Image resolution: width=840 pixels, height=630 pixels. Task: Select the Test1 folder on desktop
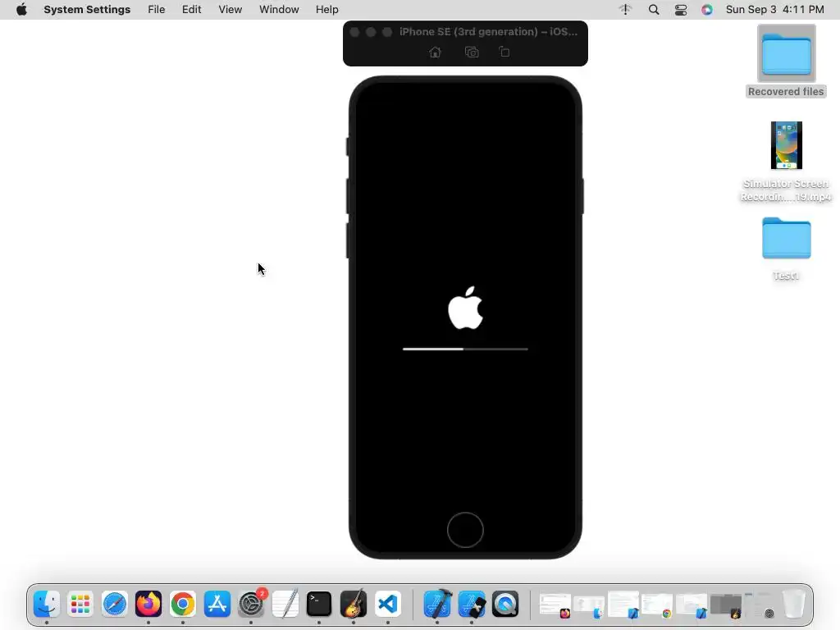(786, 249)
